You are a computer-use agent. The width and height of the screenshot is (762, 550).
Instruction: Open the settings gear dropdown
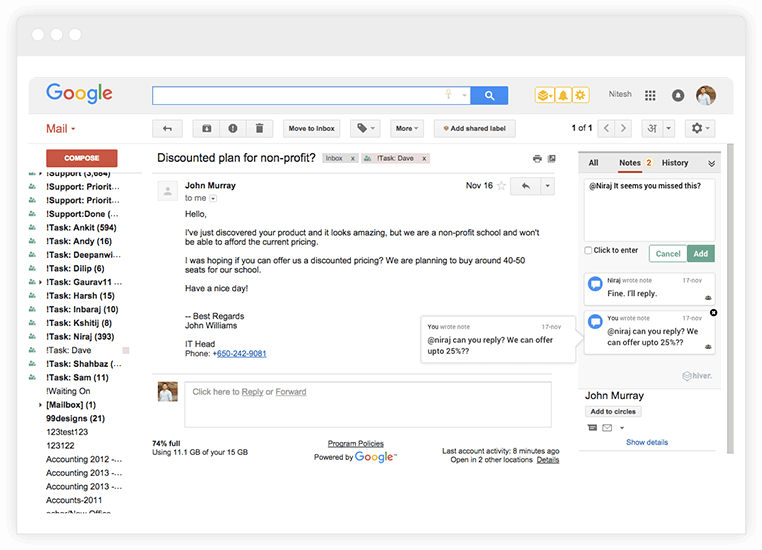700,128
